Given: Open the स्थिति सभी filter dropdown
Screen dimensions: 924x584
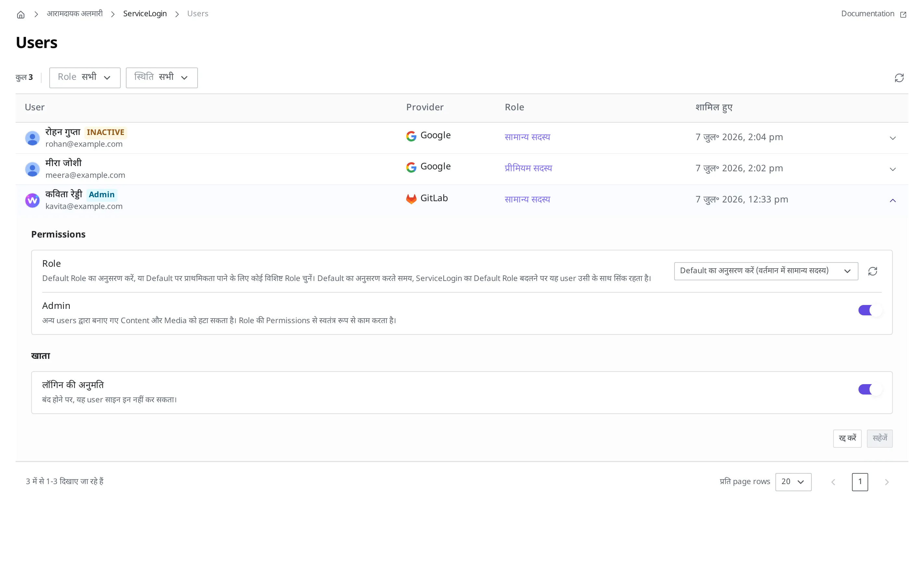Looking at the screenshot, I should (162, 78).
